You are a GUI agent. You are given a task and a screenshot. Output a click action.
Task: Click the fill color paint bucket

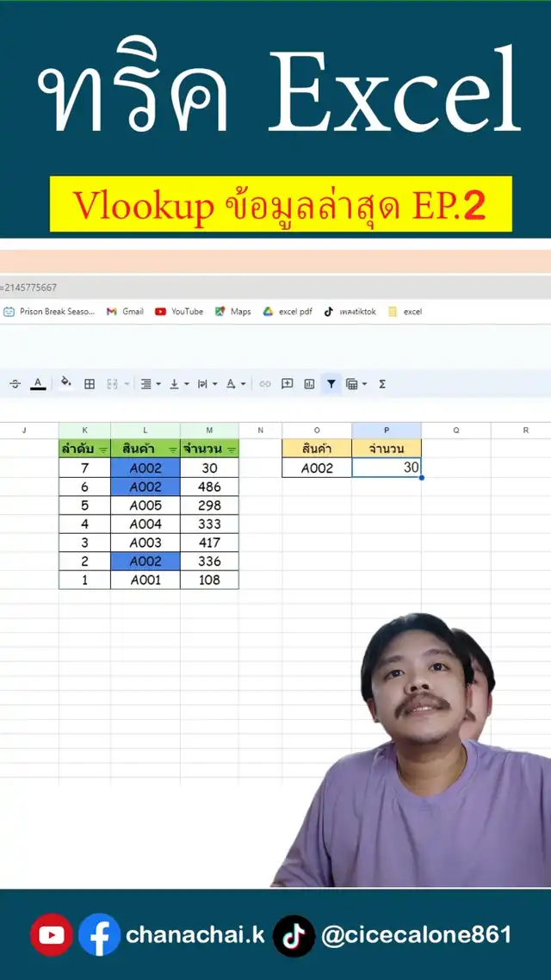pos(65,384)
